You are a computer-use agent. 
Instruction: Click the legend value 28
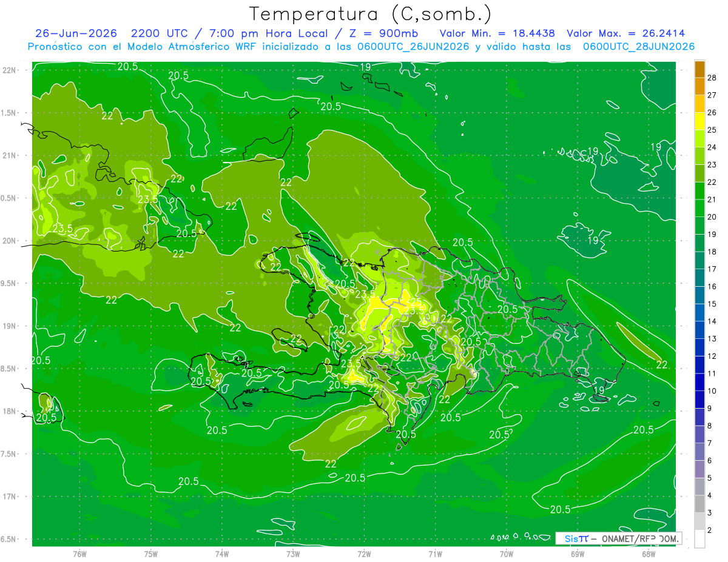click(x=712, y=78)
